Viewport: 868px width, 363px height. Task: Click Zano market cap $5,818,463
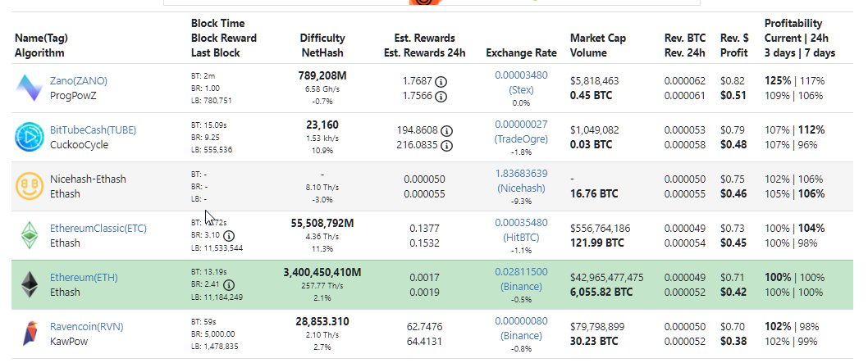pyautogui.click(x=595, y=80)
